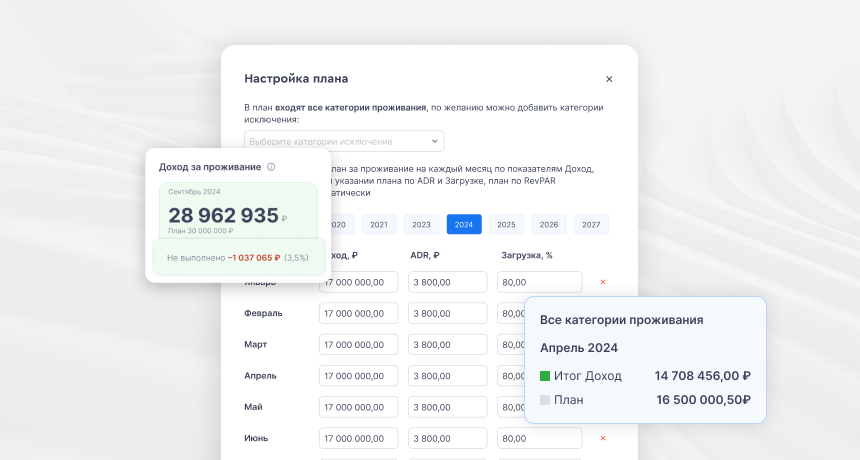This screenshot has height=460, width=860.
Task: Select year 2026 tab
Action: click(x=549, y=224)
